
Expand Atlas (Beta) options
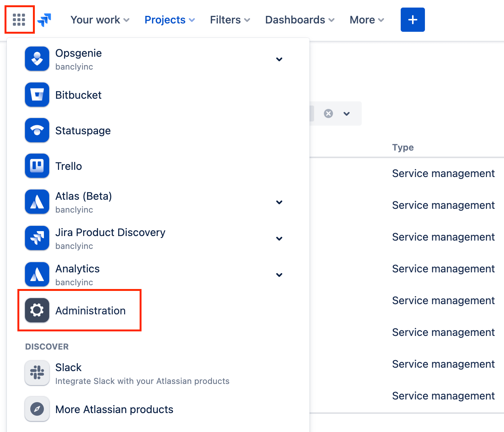coord(279,202)
